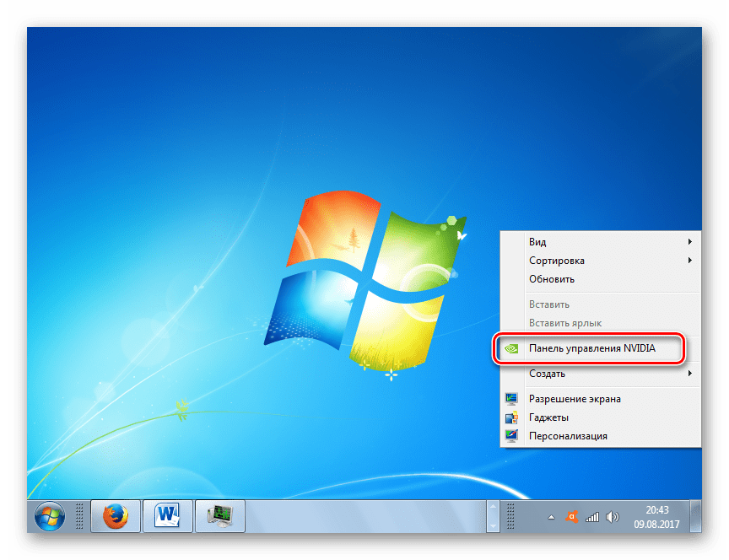Click the Разрешение экрана monitor icon
Screen dimensions: 729x560
(511, 399)
